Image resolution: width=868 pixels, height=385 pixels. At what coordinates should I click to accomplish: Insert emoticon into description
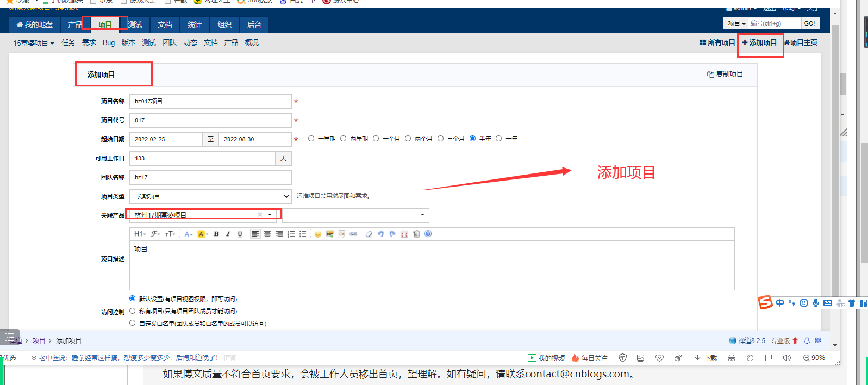(318, 234)
